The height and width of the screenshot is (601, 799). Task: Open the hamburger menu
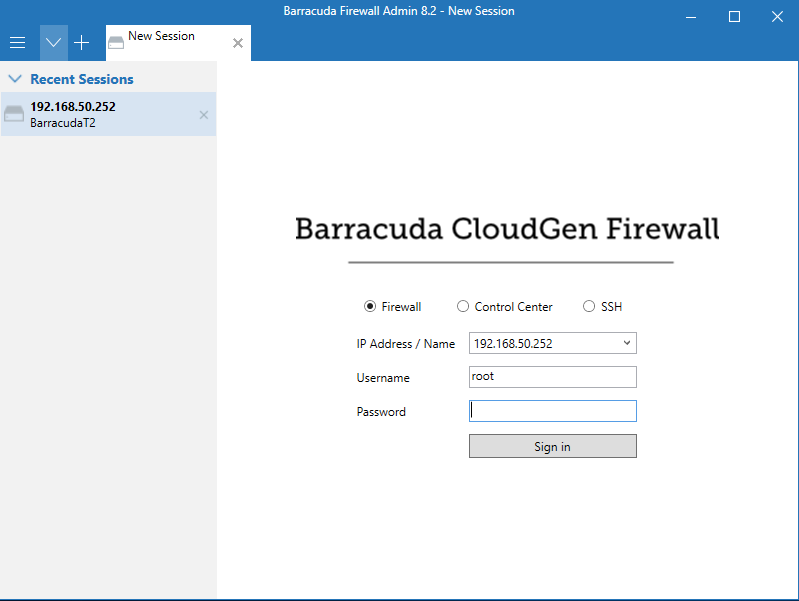(x=17, y=43)
